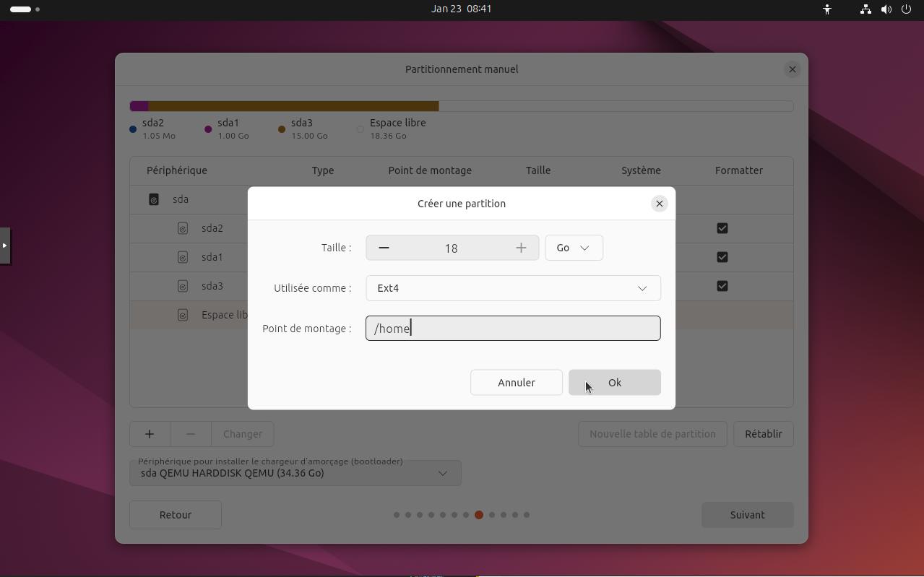Increase partition size with plus button
Screen dimensions: 924x577
pyautogui.click(x=521, y=248)
